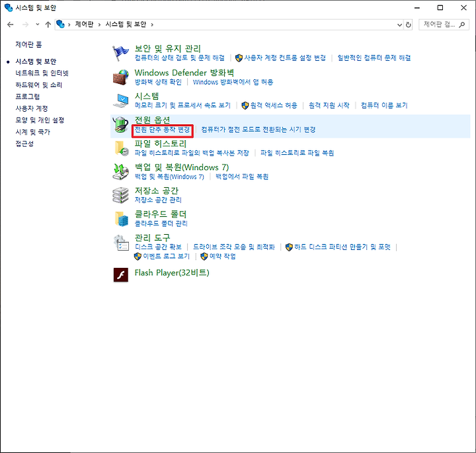The width and height of the screenshot is (476, 453).
Task: Open 전원 단추 동작 변경 link
Action: (x=162, y=130)
